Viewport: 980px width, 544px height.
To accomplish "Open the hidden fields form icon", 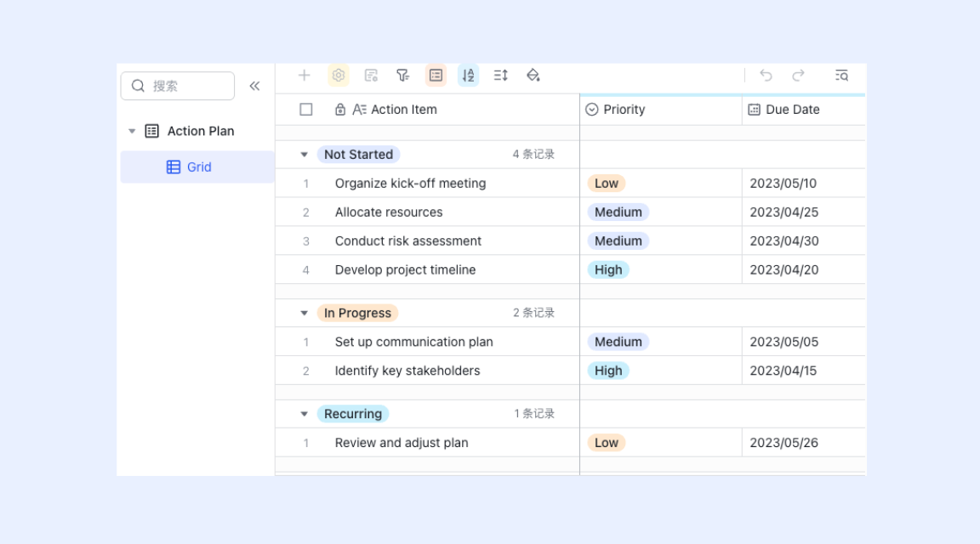I will [371, 76].
